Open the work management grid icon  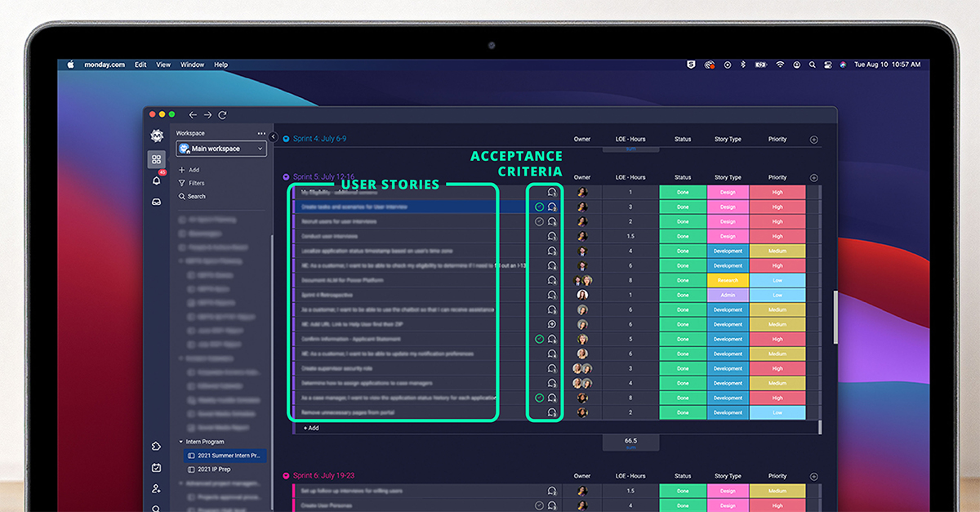pos(156,159)
